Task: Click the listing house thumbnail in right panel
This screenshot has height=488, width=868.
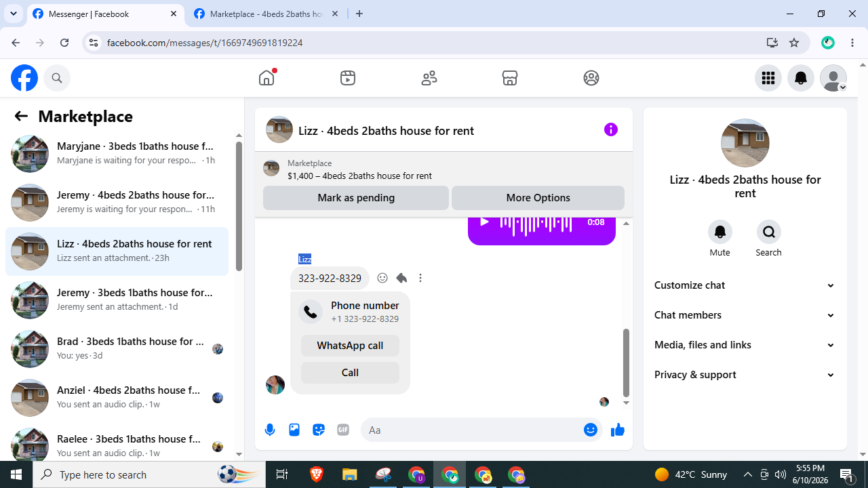Action: pyautogui.click(x=745, y=143)
